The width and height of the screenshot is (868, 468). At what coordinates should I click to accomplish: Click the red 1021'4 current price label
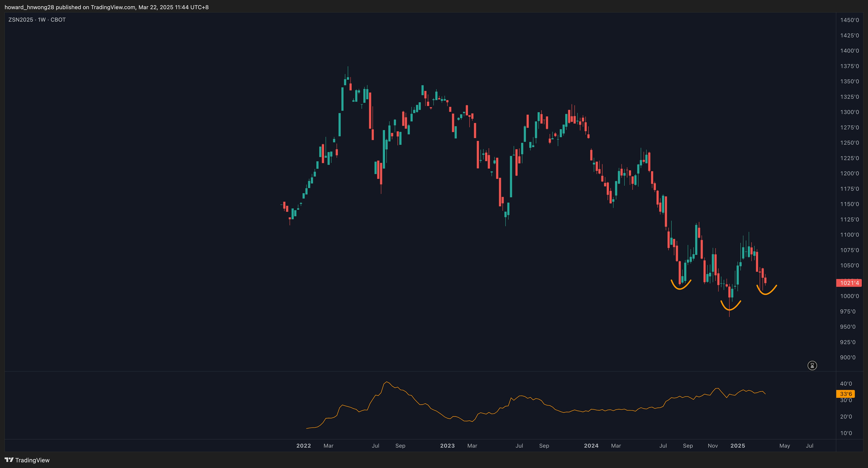coord(849,283)
